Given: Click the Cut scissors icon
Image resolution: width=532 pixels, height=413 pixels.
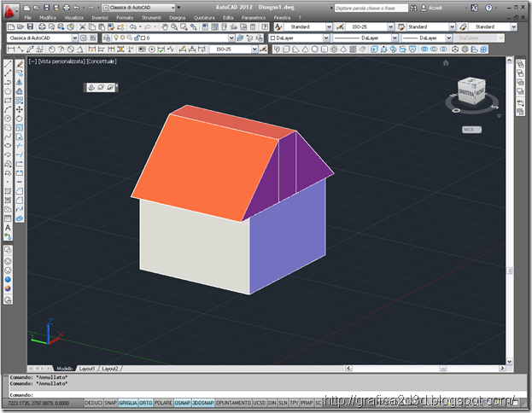Looking at the screenshot, I should [x=82, y=26].
